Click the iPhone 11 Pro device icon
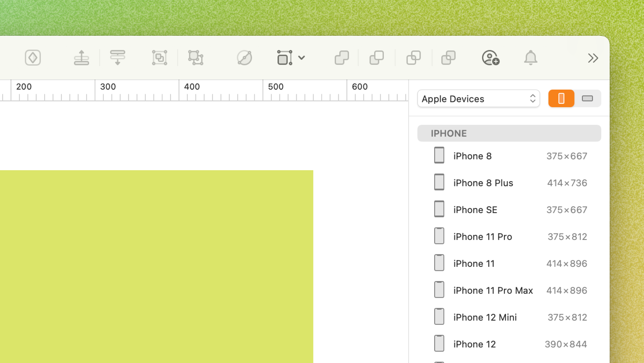 coord(439,236)
